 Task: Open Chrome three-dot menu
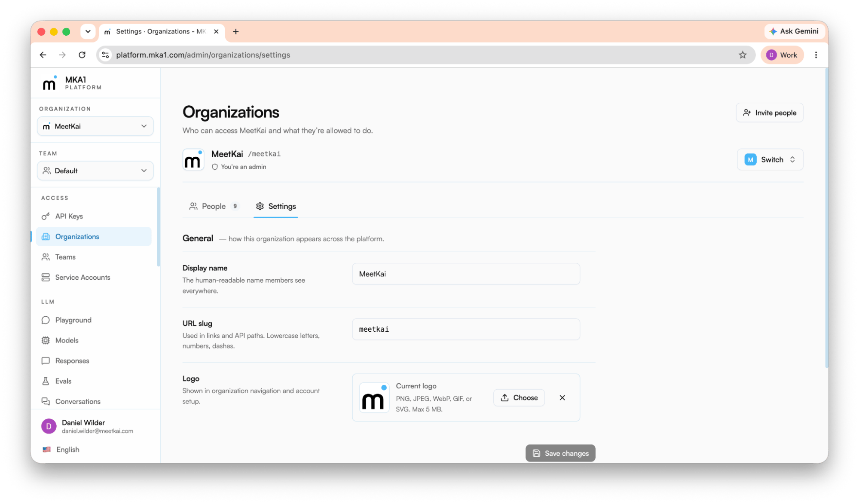point(816,55)
